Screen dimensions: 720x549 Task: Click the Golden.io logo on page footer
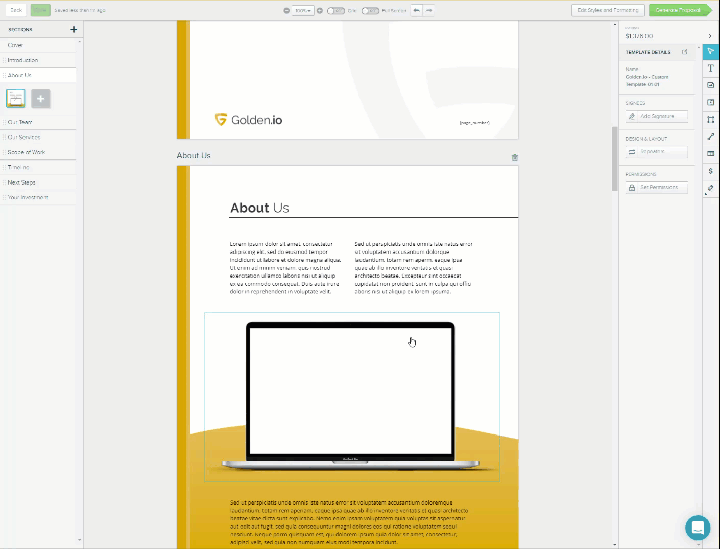pyautogui.click(x=248, y=120)
